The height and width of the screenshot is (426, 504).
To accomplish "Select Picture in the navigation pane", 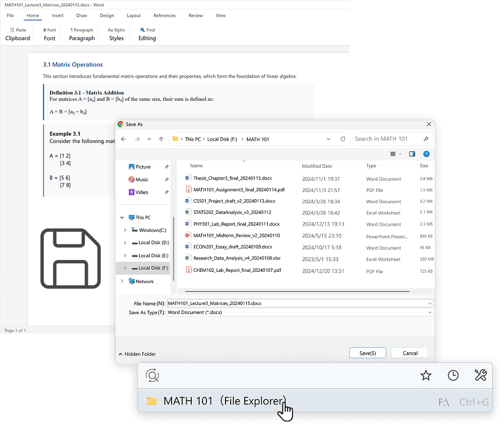I will point(139,167).
